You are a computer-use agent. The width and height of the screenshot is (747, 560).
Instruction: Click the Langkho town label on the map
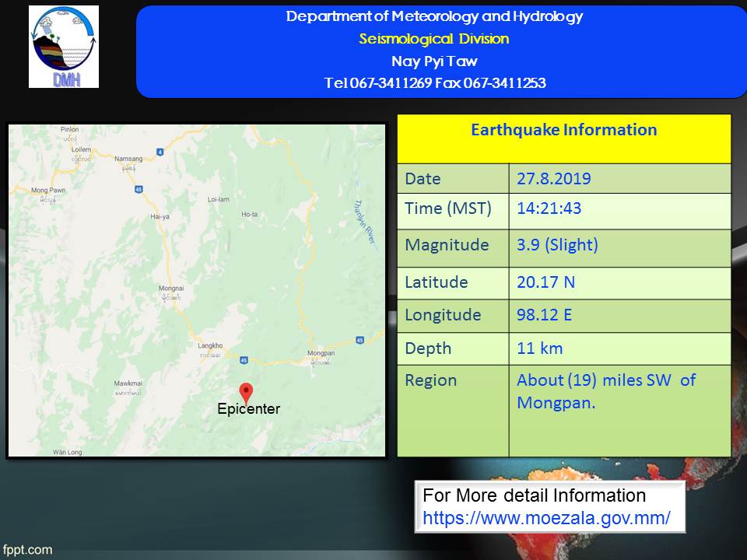[210, 345]
